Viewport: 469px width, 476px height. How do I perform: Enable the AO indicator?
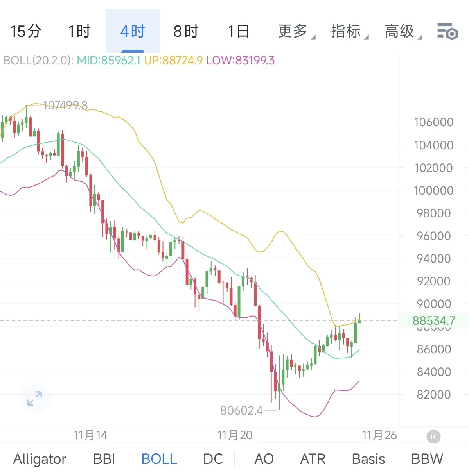click(x=264, y=459)
